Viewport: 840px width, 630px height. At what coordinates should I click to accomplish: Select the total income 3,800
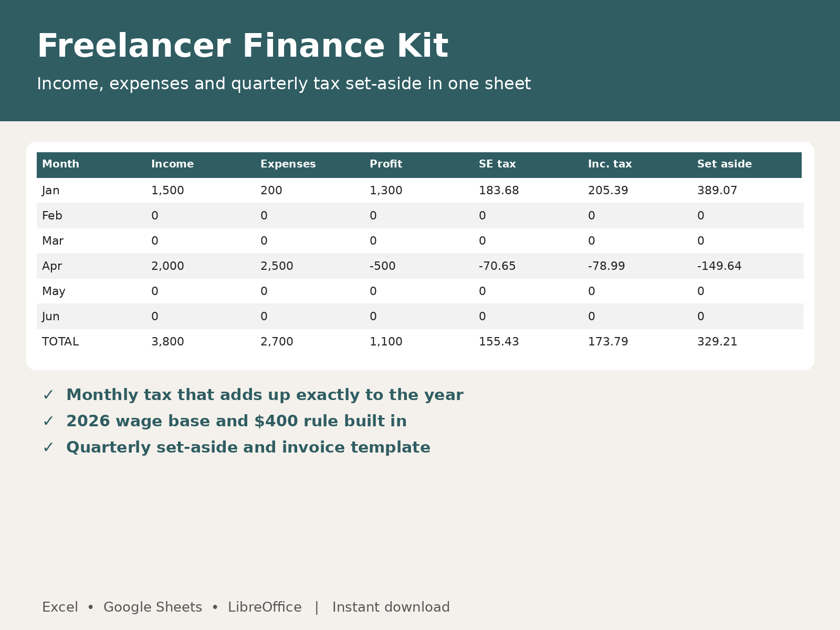(x=167, y=342)
